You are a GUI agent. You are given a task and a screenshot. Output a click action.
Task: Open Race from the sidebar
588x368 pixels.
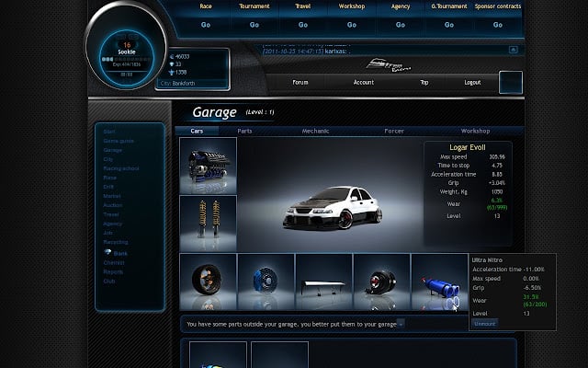coord(110,178)
